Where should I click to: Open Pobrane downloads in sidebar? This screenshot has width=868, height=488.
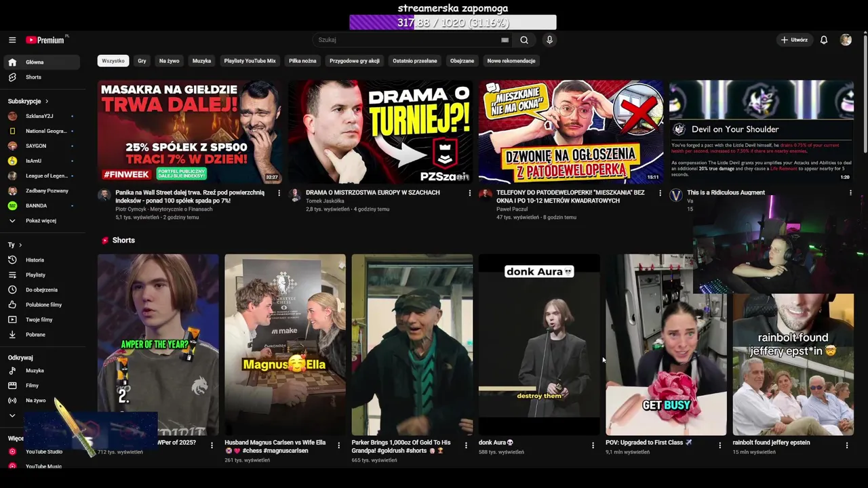coord(42,335)
